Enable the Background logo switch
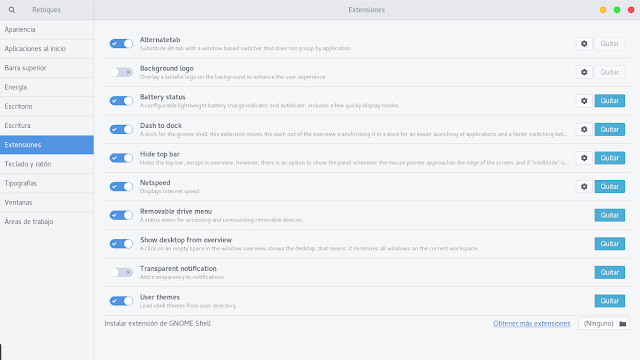This screenshot has height=360, width=640. (x=121, y=72)
